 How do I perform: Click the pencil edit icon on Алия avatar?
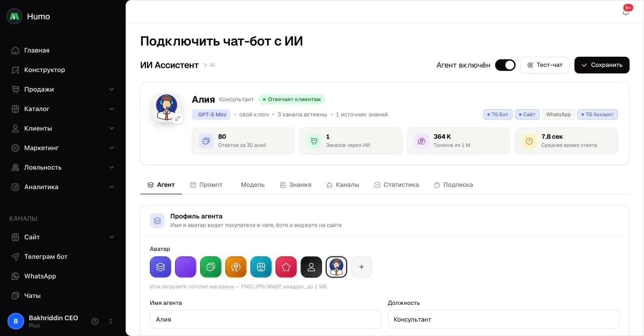pyautogui.click(x=178, y=119)
